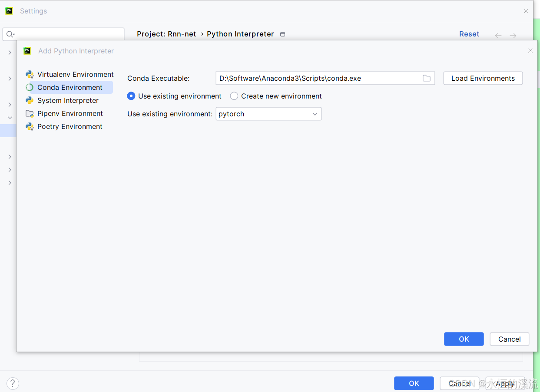Click the search magnifier icon in Settings
The height and width of the screenshot is (392, 540).
point(10,34)
